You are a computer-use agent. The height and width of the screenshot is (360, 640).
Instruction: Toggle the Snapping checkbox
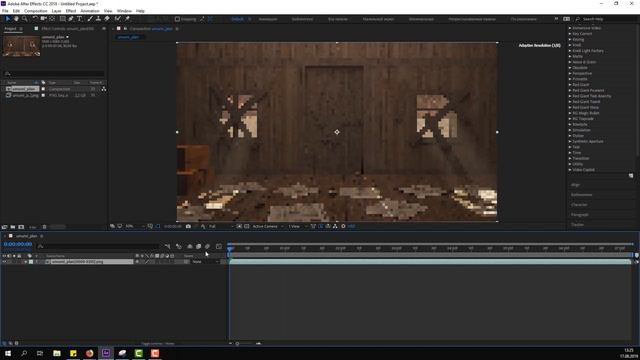(x=177, y=19)
